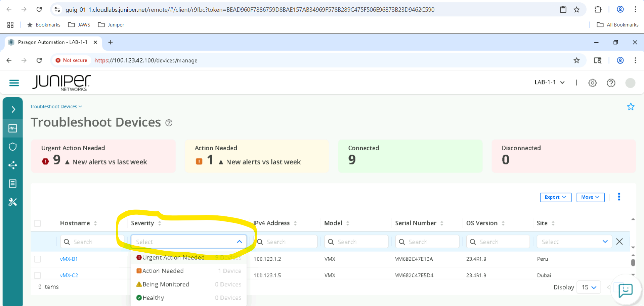This screenshot has height=306, width=644.
Task: Click the tools wrench sidebar icon
Action: (x=13, y=202)
